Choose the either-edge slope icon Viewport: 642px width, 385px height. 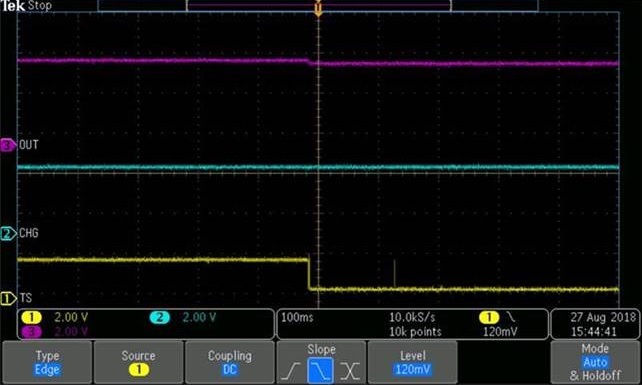click(x=350, y=371)
